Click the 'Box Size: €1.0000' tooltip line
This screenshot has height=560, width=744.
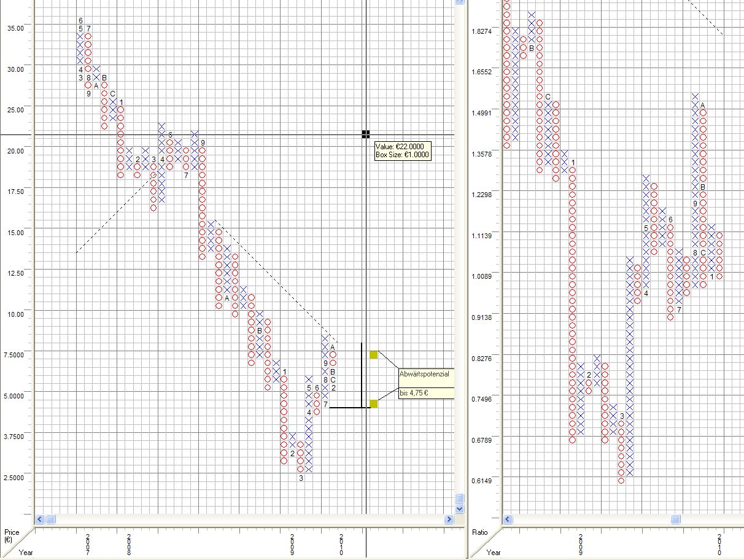point(403,155)
